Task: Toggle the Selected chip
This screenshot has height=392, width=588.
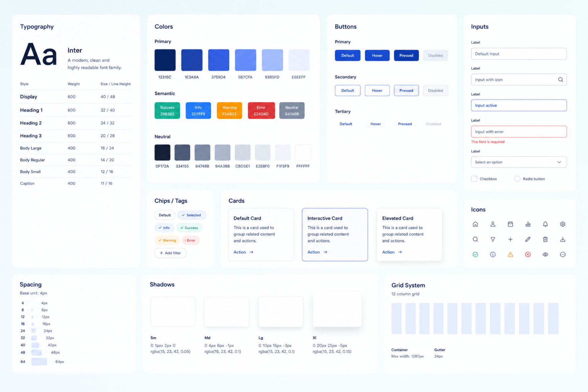Action: 191,215
